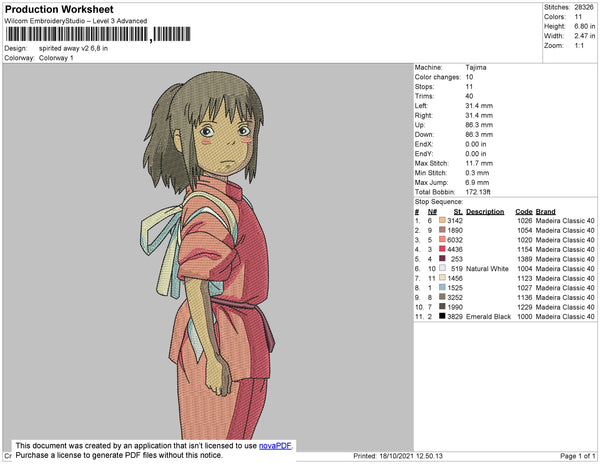This screenshot has width=600, height=464.
Task: Click the 'N#' column header
Action: pos(432,212)
